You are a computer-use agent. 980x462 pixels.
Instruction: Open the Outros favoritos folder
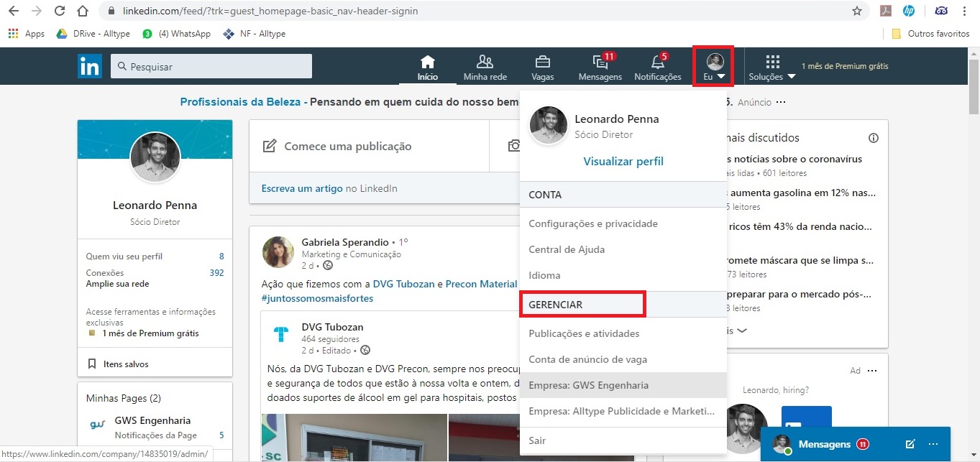[930, 34]
